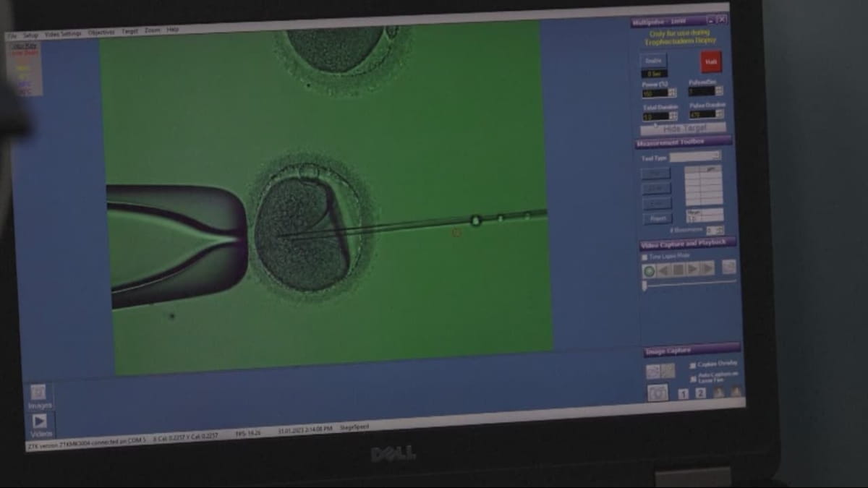Toggle Auto Capture on Laser Fire checkbox

(693, 378)
